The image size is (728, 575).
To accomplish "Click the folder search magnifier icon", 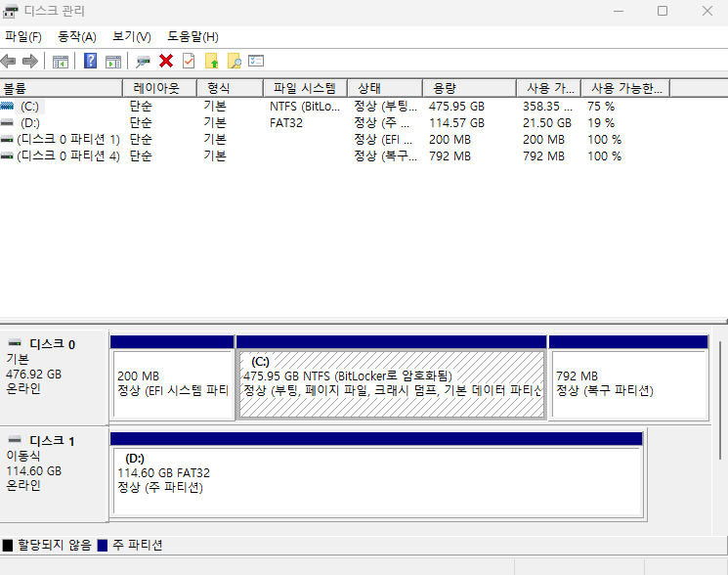I will click(234, 61).
